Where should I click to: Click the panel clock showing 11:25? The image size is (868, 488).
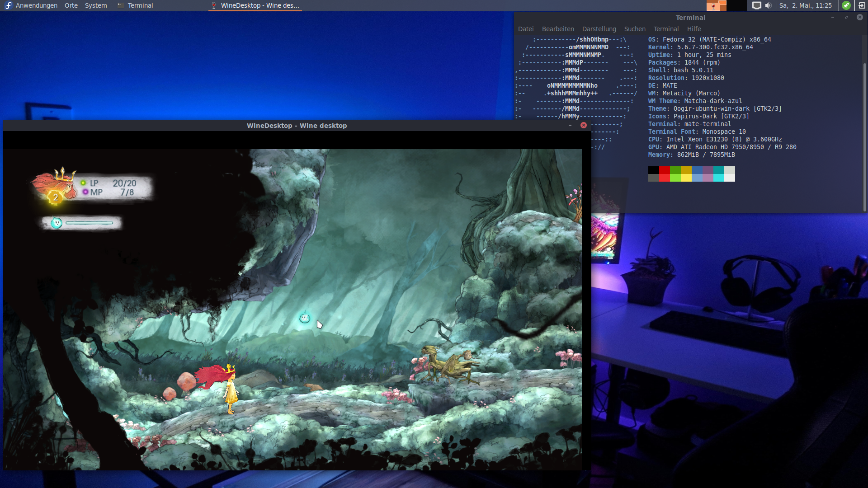pos(805,5)
